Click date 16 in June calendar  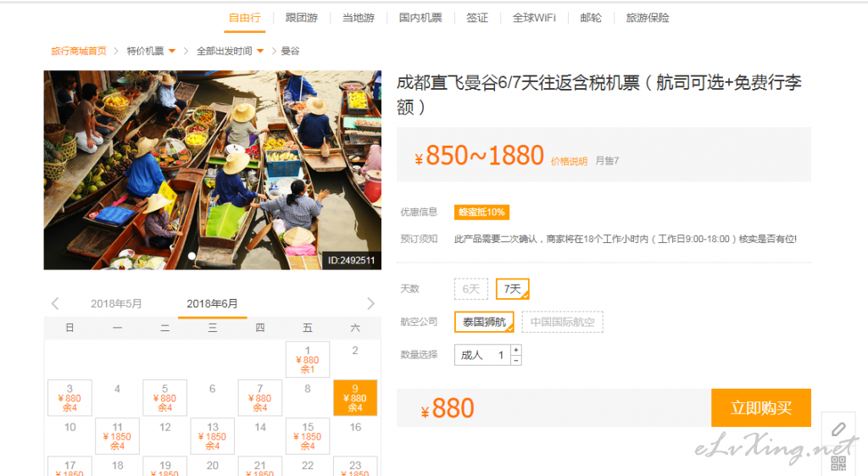point(355,428)
